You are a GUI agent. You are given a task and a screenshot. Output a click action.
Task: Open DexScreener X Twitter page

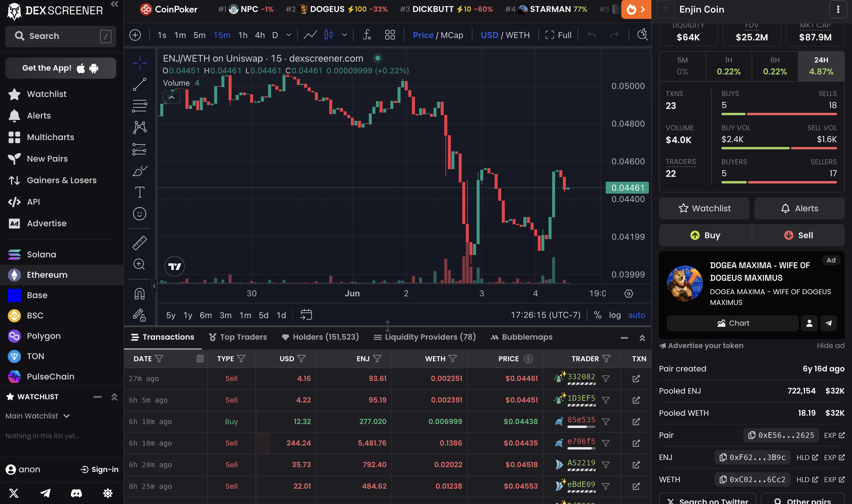tap(14, 493)
